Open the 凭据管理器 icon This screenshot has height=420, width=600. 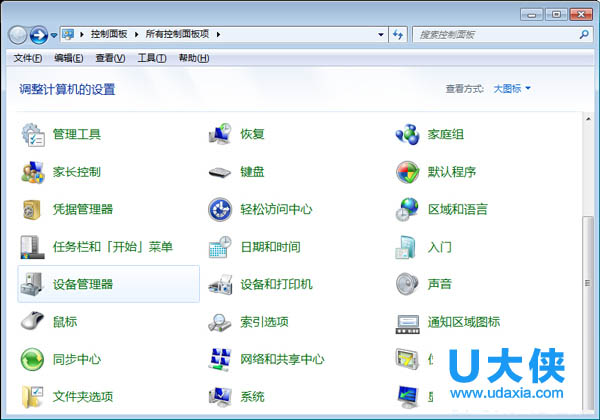pos(34,210)
